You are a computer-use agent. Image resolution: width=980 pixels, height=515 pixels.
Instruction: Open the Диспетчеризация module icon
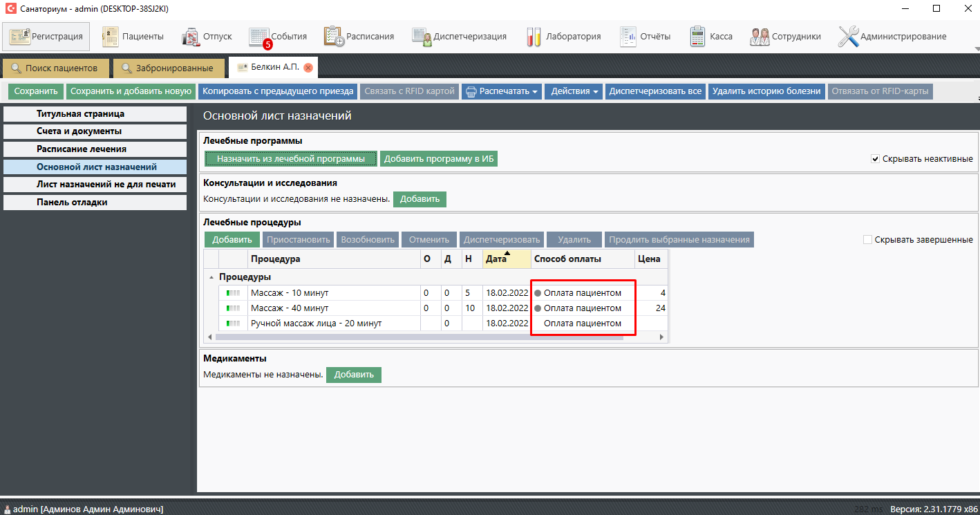click(x=422, y=37)
